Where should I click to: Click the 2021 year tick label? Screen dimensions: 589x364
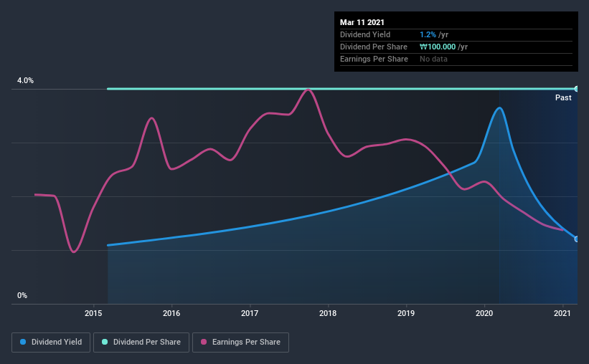click(x=562, y=313)
